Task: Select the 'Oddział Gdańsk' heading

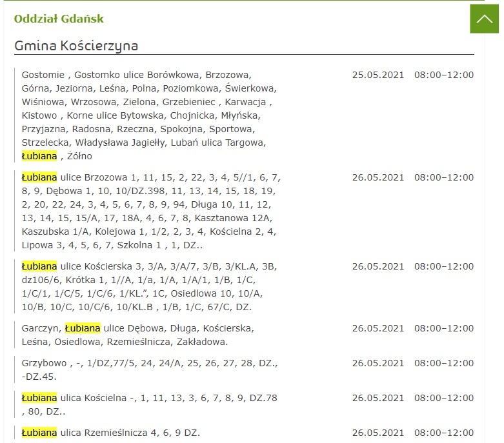Action: click(x=59, y=19)
